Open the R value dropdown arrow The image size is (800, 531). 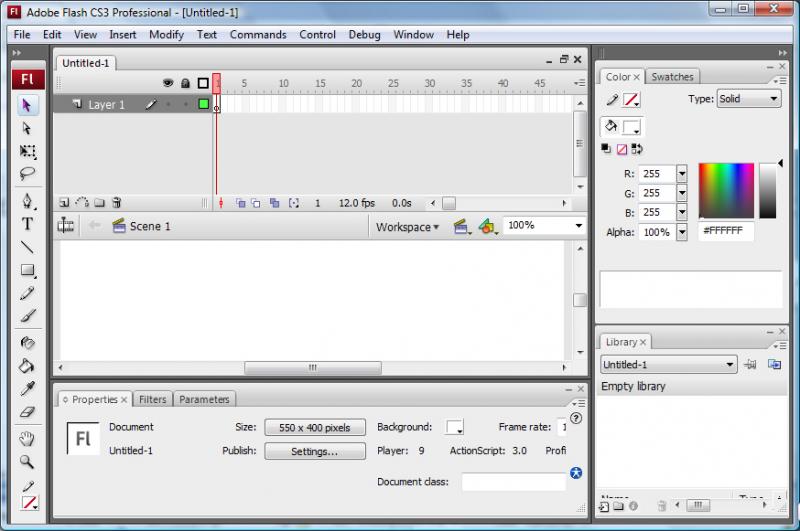682,173
